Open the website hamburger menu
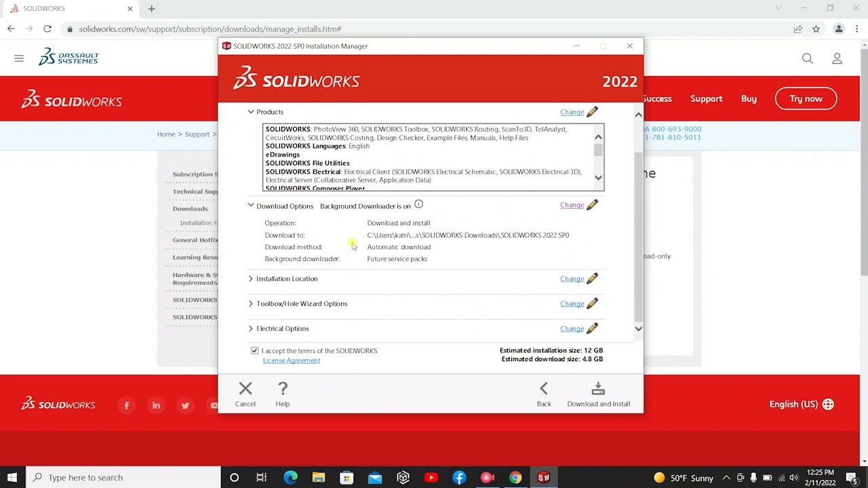 19,58
